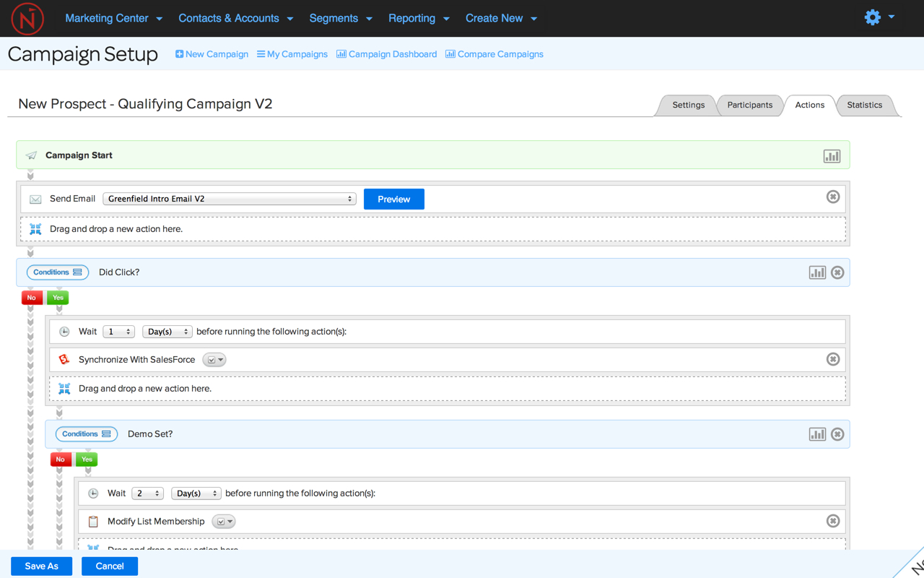The height and width of the screenshot is (578, 924).
Task: Click the New Campaign link
Action: pyautogui.click(x=212, y=54)
